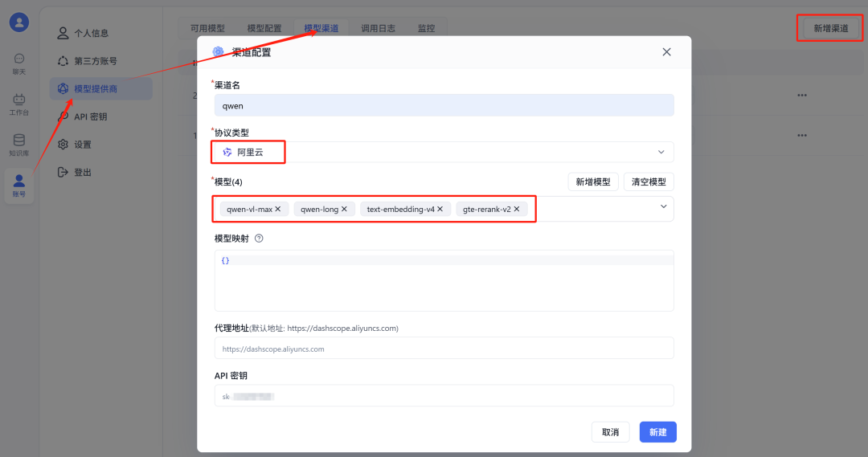Click 登出 to log out
This screenshot has height=457, width=868.
[100, 172]
